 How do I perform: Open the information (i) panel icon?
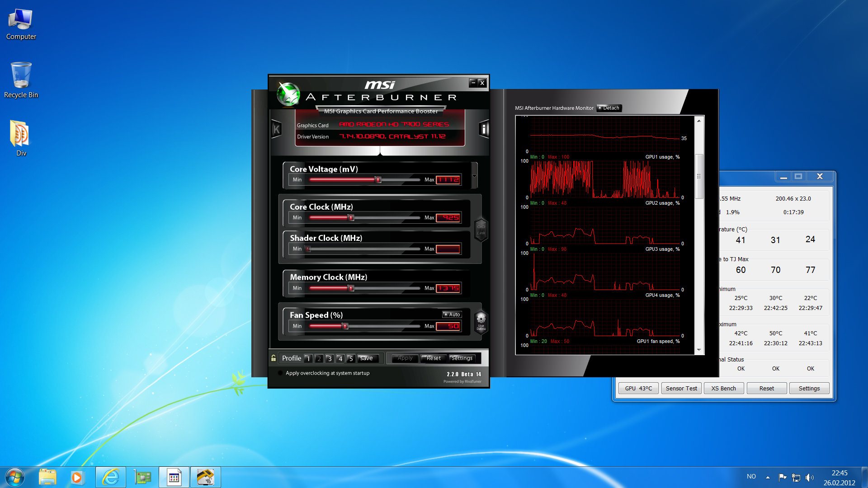[484, 129]
